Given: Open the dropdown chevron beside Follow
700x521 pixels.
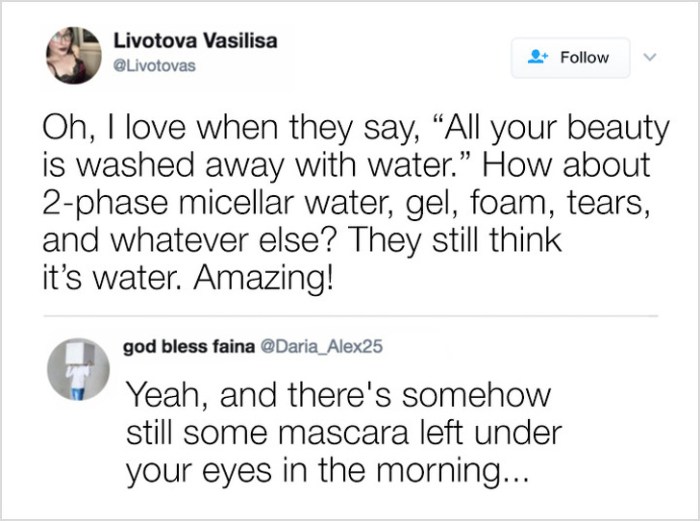Looking at the screenshot, I should [651, 57].
